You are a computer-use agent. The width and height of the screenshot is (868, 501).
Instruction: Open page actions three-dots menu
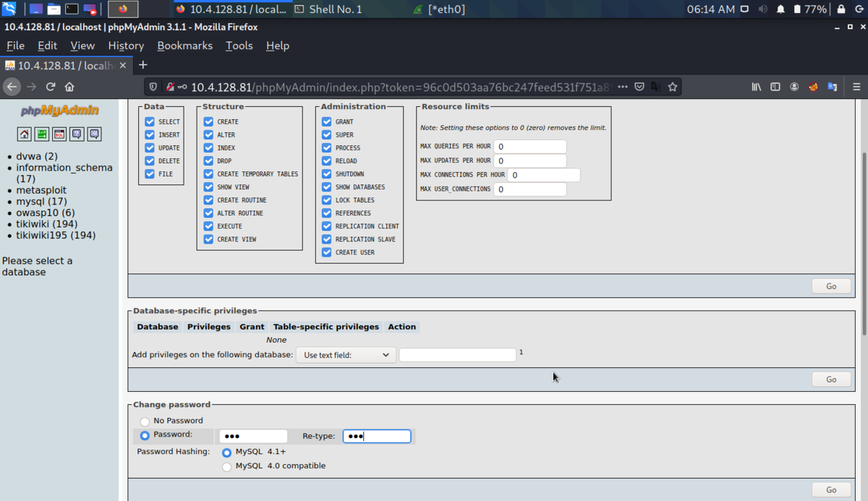(x=622, y=87)
